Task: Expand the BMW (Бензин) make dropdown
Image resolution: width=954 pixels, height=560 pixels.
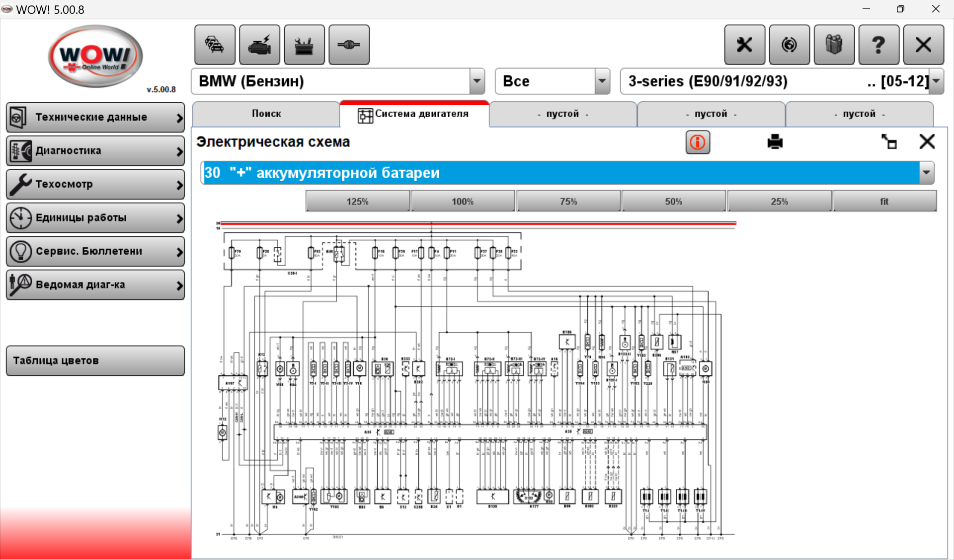Action: [477, 81]
